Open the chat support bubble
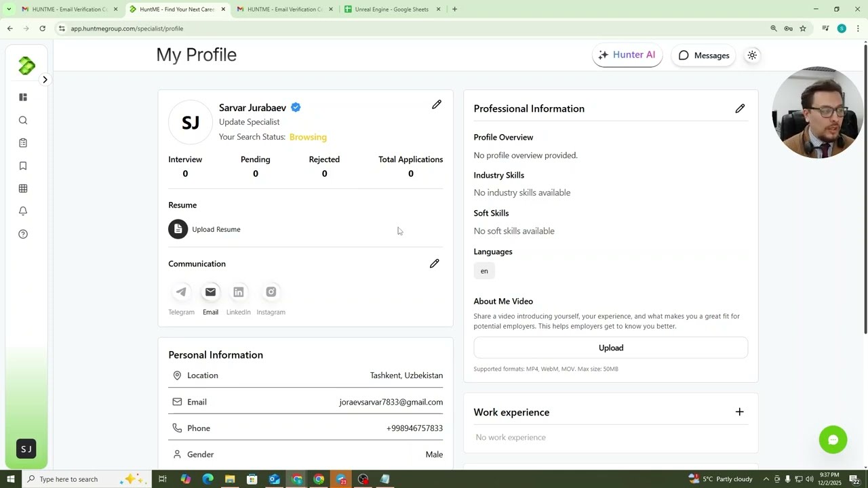Screen dimensions: 868x488 [x=833, y=440]
